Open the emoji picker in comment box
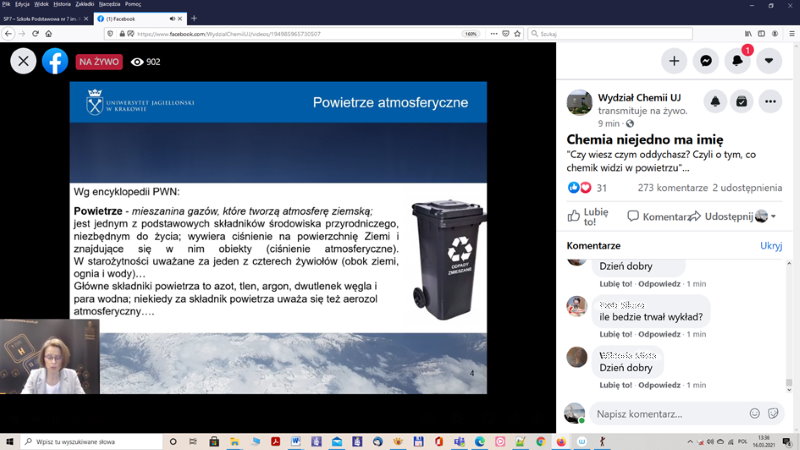 pyautogui.click(x=755, y=413)
